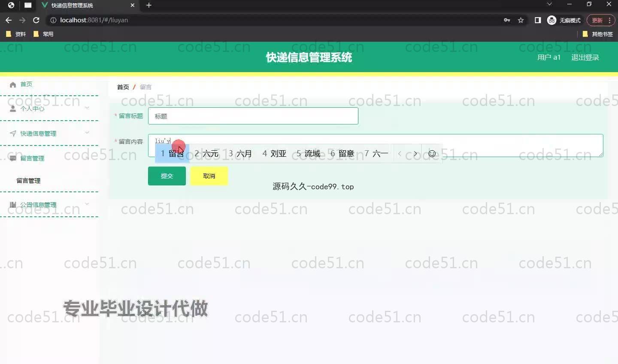The image size is (618, 364).
Task: Open the tab search chevron in title bar
Action: [549, 4]
